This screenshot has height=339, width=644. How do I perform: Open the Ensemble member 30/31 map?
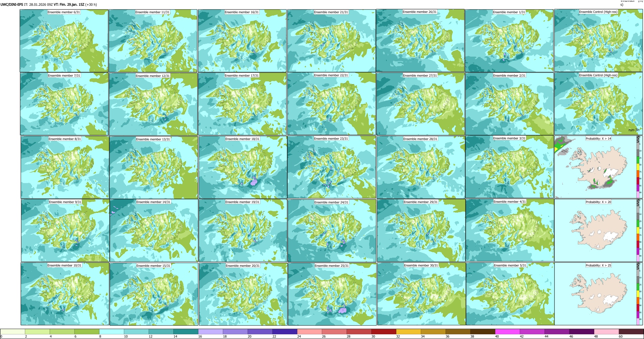[x=421, y=294]
